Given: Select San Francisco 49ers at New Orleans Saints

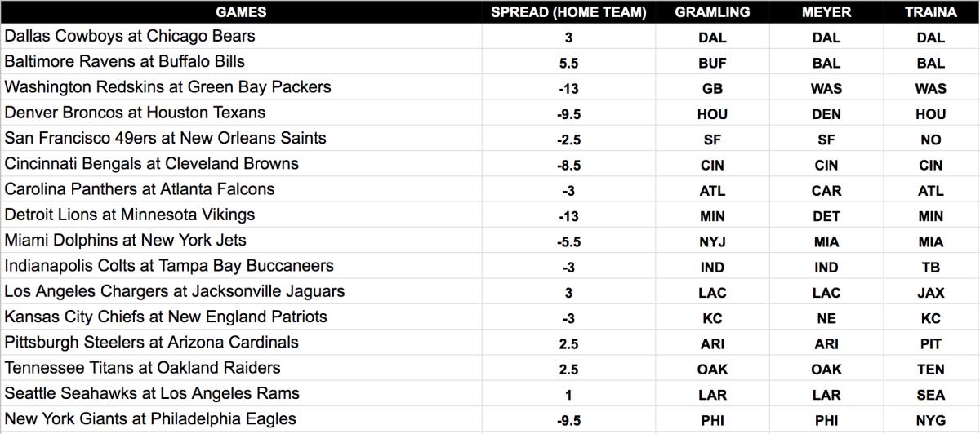Looking at the screenshot, I should (166, 139).
